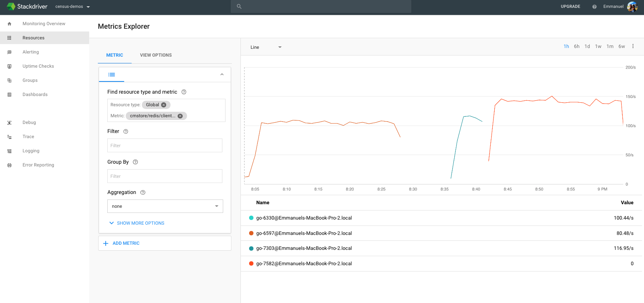Open help icon next to Filter

[126, 131]
